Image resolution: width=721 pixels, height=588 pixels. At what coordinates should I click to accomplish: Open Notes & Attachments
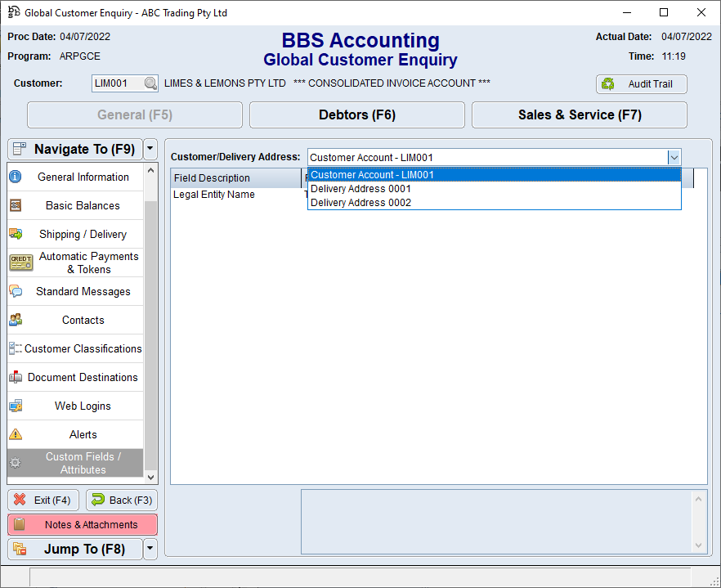[x=83, y=525]
